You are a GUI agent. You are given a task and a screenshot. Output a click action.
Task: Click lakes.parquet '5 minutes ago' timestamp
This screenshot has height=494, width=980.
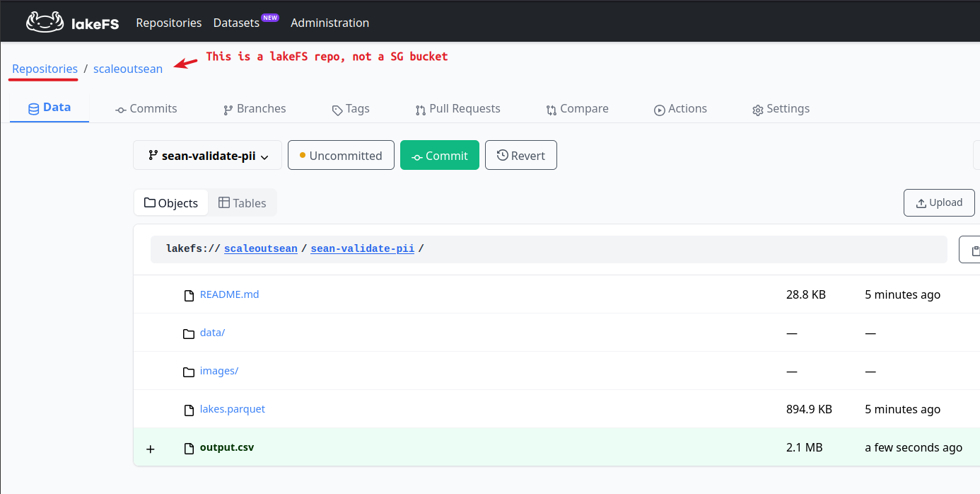tap(902, 409)
